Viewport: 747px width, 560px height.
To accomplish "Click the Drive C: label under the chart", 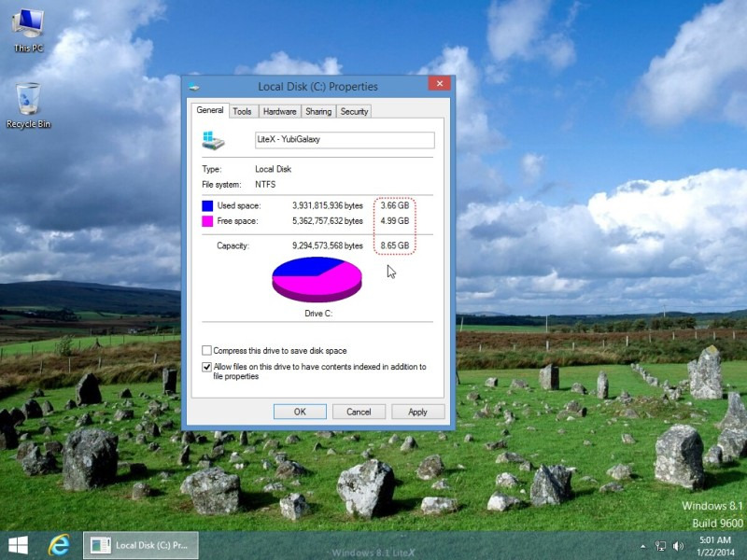I will tap(318, 314).
